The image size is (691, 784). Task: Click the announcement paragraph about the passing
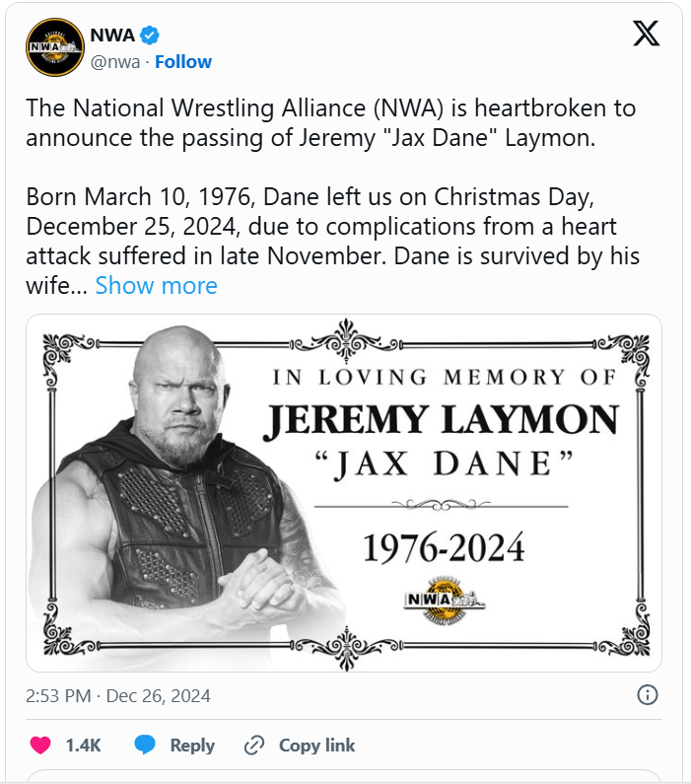(330, 121)
